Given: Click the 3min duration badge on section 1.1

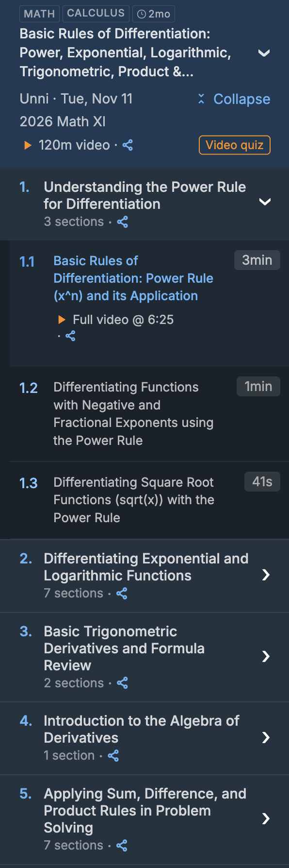Looking at the screenshot, I should pyautogui.click(x=257, y=260).
